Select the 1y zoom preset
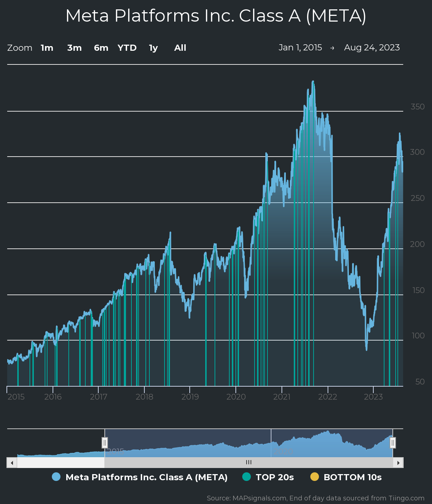The image size is (432, 504). 153,48
